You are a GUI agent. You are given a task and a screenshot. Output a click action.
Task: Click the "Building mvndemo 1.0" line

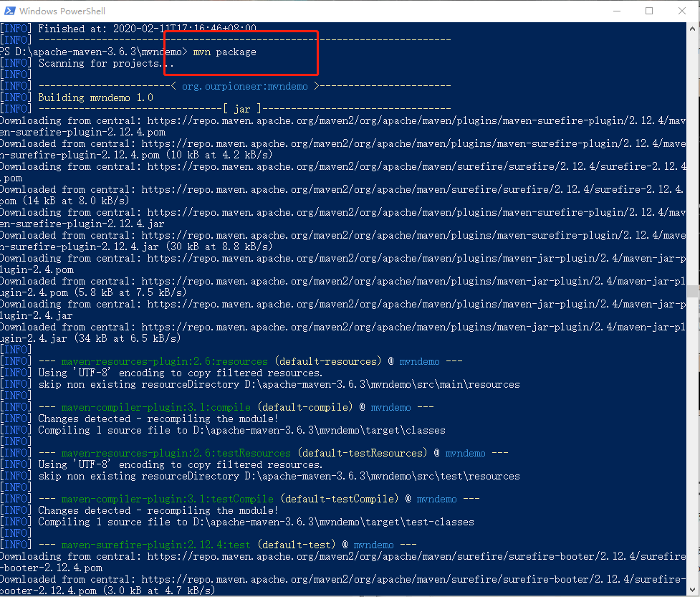point(95,97)
